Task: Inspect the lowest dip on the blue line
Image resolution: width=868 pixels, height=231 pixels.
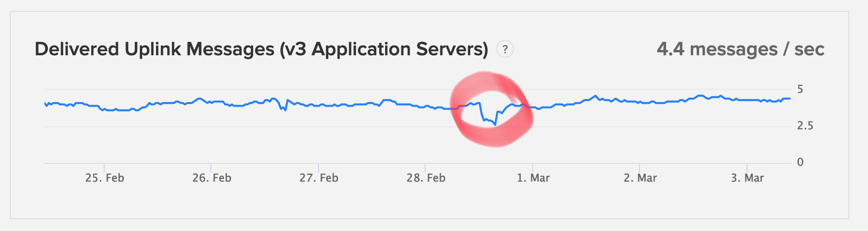Action: click(495, 125)
